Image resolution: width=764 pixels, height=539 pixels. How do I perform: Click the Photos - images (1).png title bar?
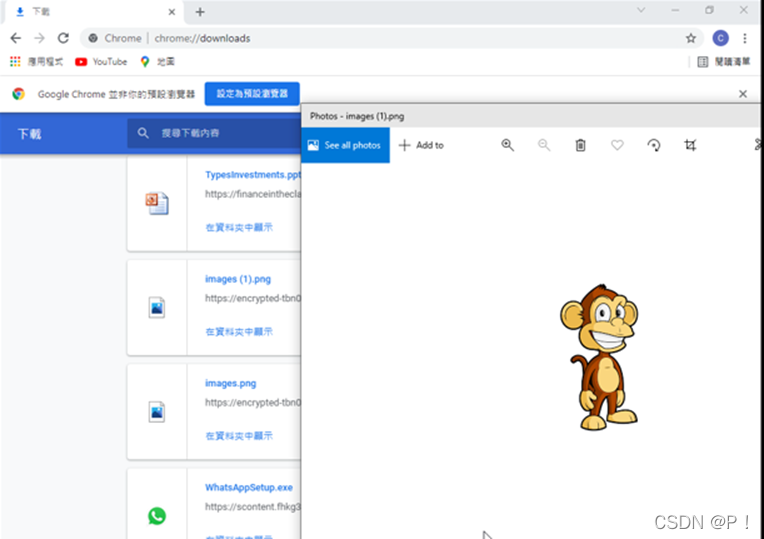tap(531, 116)
